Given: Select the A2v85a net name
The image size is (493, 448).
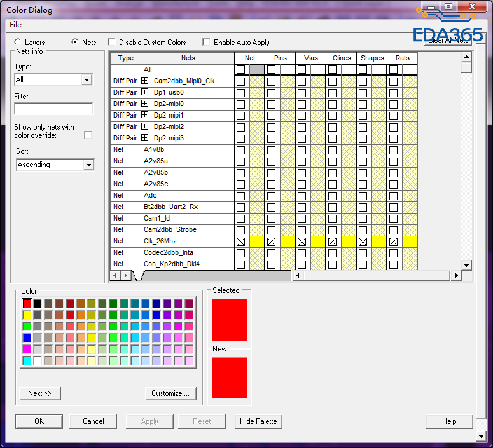Looking at the screenshot, I should (x=156, y=161).
